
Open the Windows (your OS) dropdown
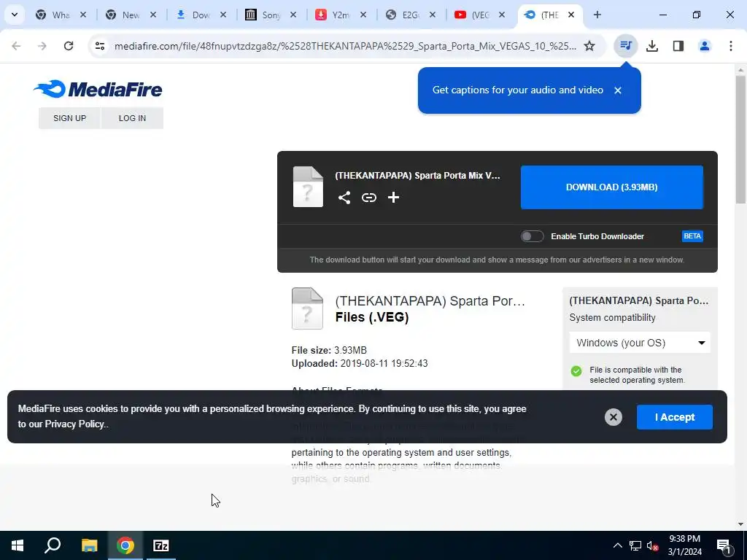tap(640, 343)
